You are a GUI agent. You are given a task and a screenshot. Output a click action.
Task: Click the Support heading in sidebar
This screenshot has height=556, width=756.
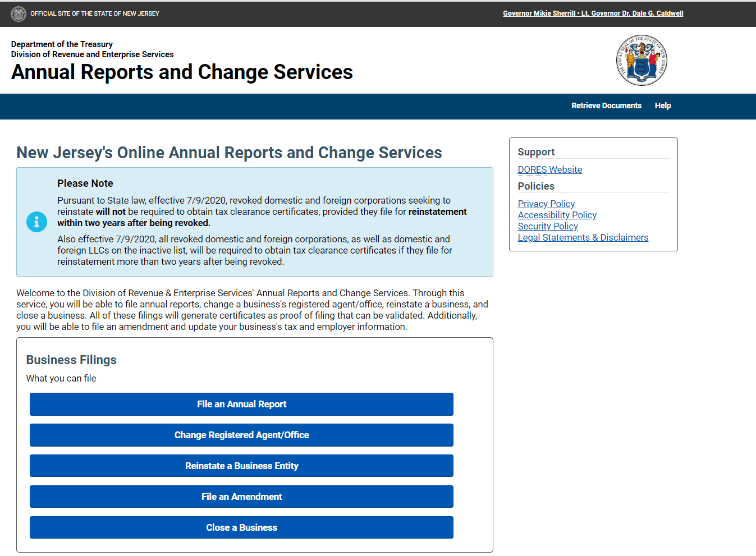pyautogui.click(x=536, y=152)
